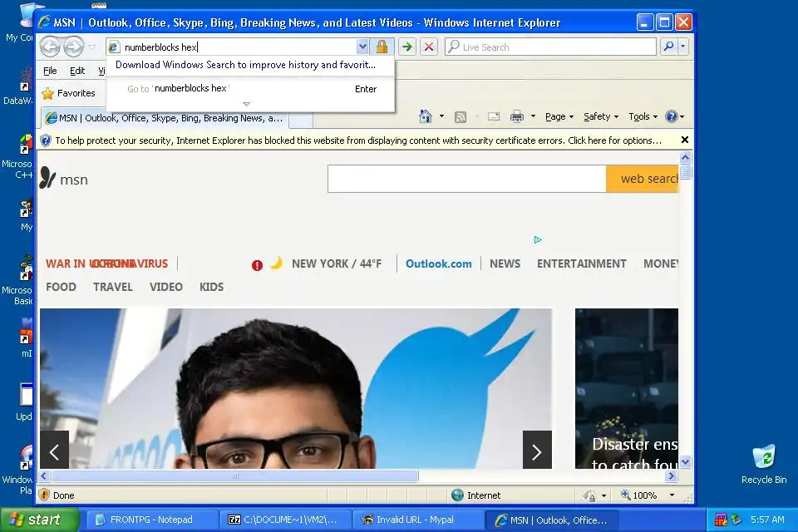Switch to FRONTPG - Notepad taskbar window

pyautogui.click(x=151, y=520)
